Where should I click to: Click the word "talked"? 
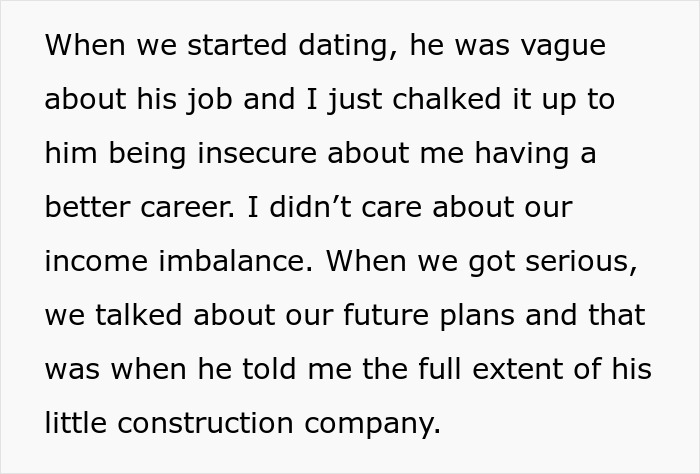point(139,315)
